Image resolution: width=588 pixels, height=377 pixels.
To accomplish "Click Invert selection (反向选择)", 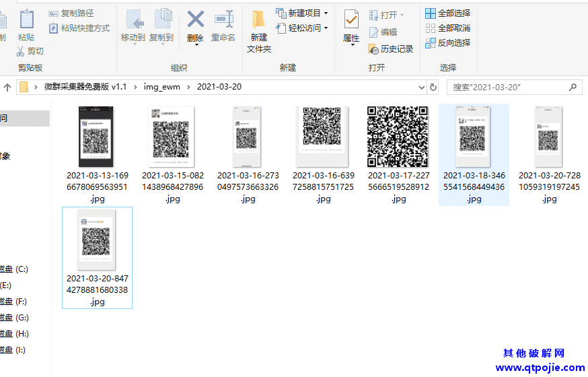I will [448, 43].
